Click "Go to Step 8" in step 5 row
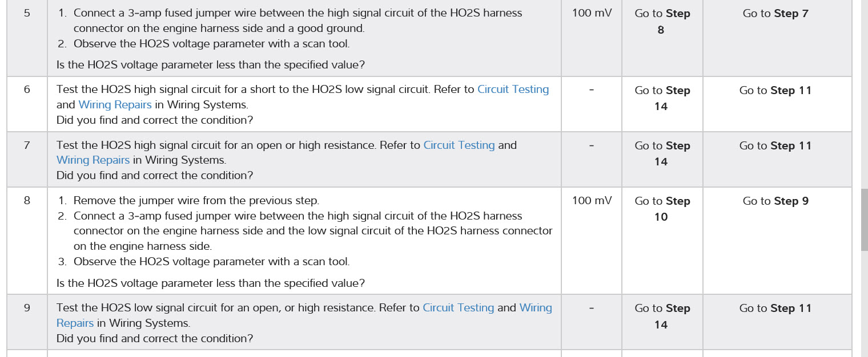The width and height of the screenshot is (868, 357). point(662,22)
